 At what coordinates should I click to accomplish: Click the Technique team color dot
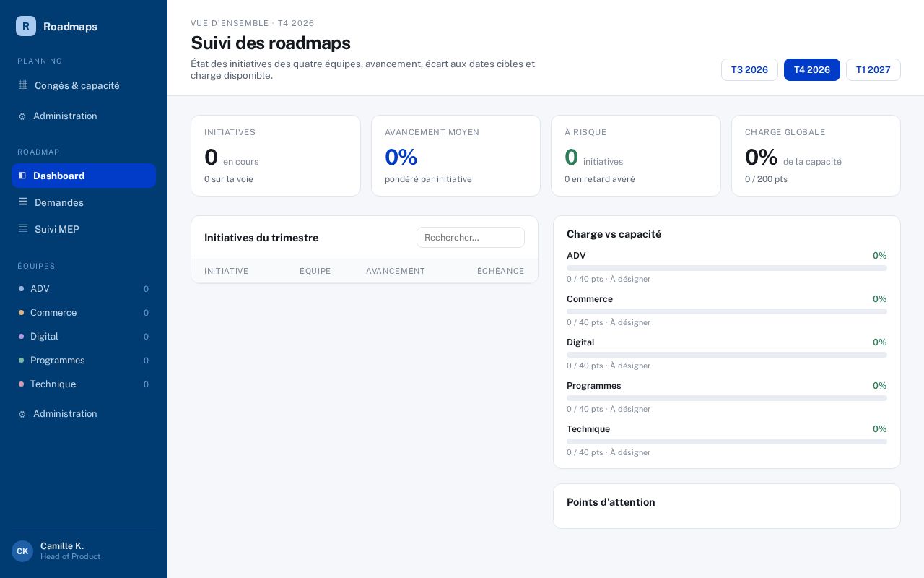coord(22,384)
